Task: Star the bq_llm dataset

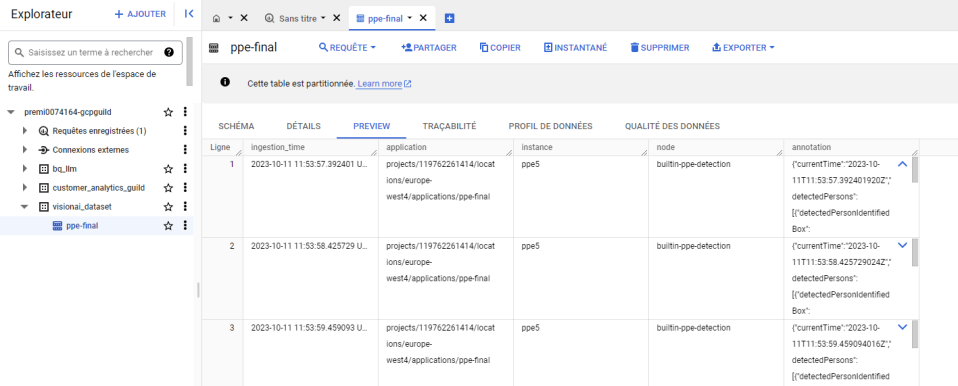Action: point(168,169)
